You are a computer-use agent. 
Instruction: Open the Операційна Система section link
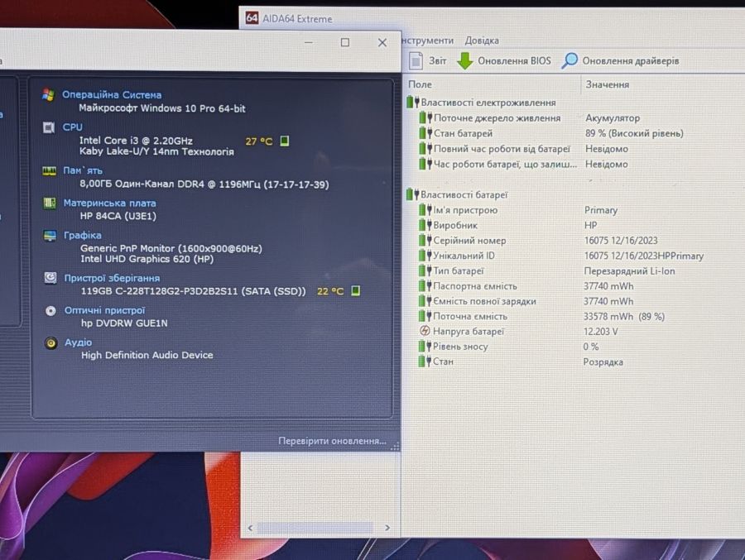click(x=112, y=95)
